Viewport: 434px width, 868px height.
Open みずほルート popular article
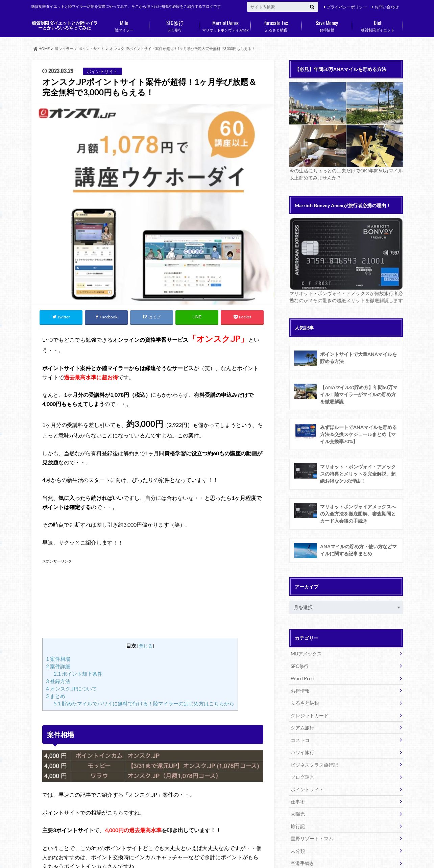coord(346,434)
